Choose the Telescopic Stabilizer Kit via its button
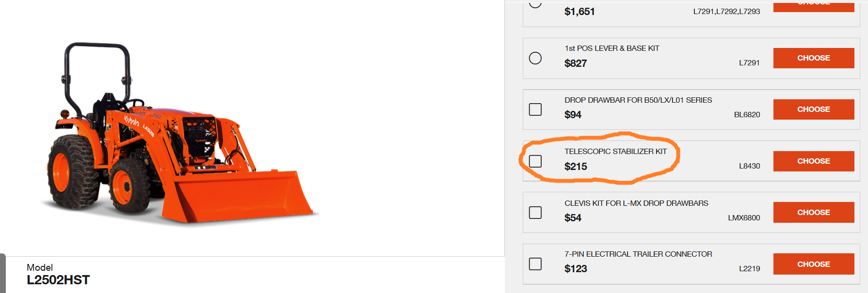This screenshot has width=868, height=293. [813, 161]
